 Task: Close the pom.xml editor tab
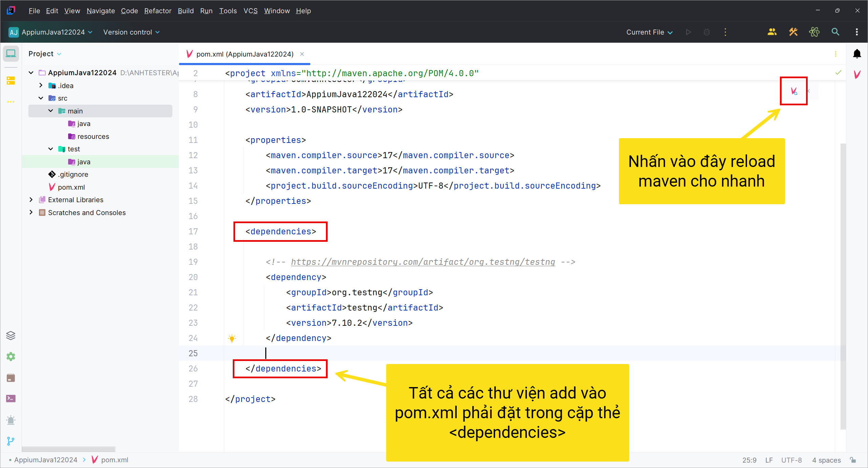pyautogui.click(x=302, y=54)
